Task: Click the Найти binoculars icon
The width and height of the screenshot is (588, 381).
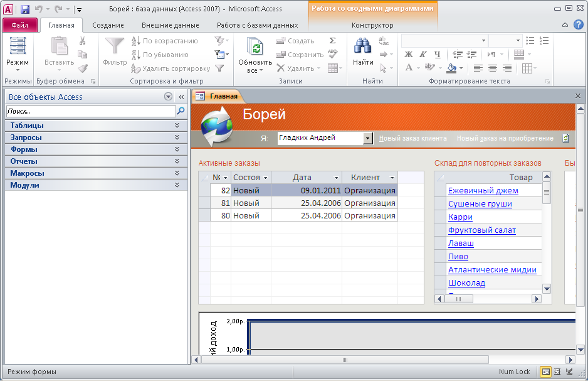Action: click(x=363, y=46)
